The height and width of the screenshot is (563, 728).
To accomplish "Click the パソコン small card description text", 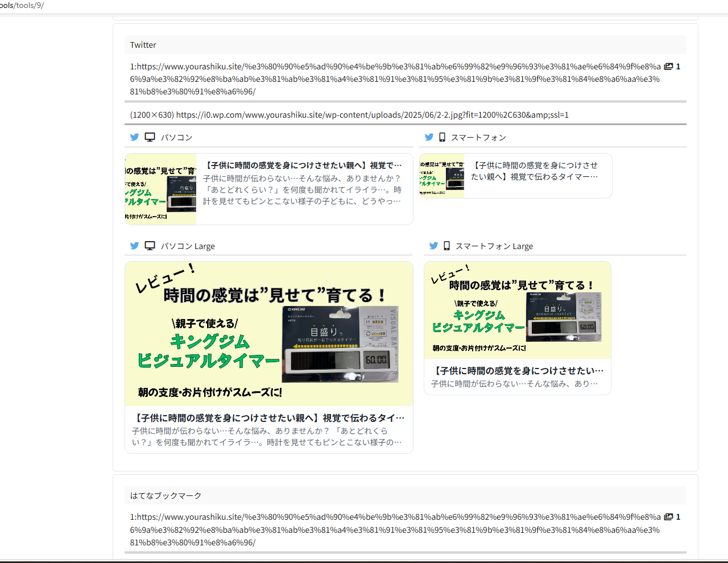I will tap(303, 190).
